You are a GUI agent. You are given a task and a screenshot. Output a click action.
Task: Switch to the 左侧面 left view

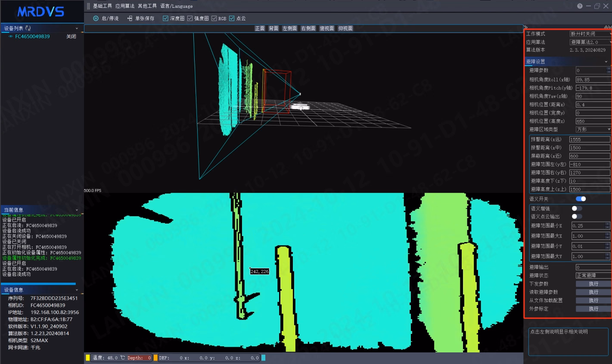tap(290, 28)
